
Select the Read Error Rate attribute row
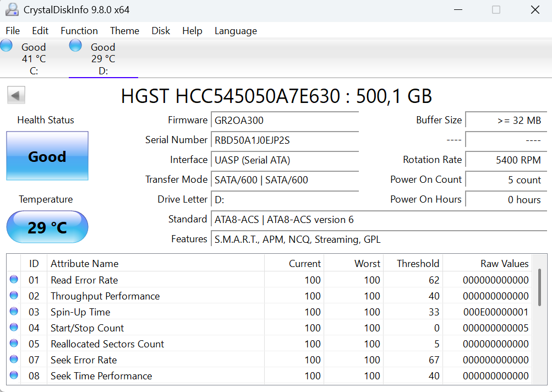269,280
